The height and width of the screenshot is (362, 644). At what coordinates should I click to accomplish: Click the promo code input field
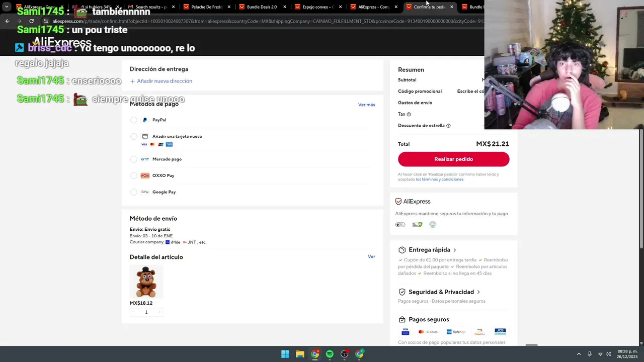click(x=470, y=92)
